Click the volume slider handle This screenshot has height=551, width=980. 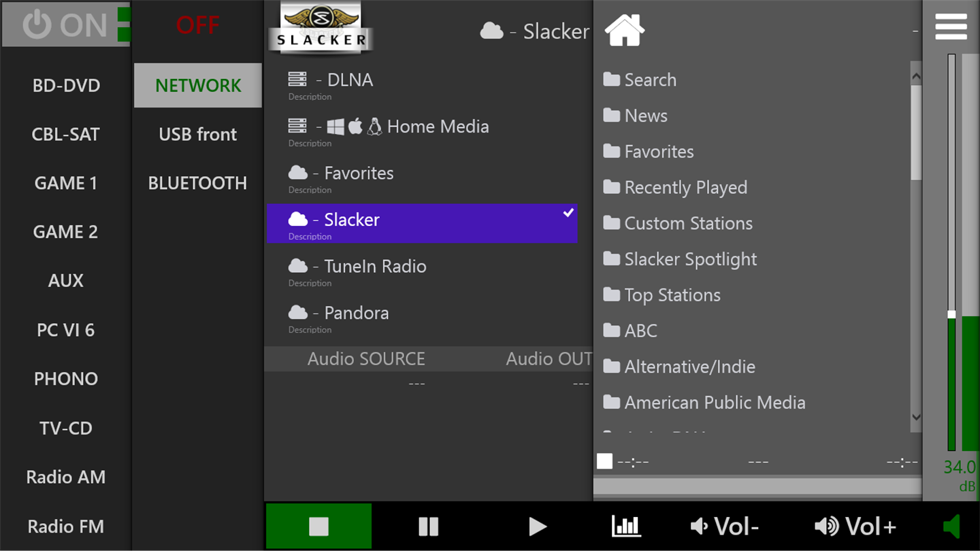point(951,314)
